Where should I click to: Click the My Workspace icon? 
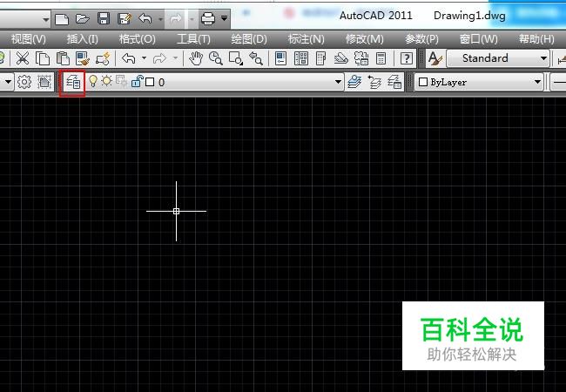click(x=44, y=82)
